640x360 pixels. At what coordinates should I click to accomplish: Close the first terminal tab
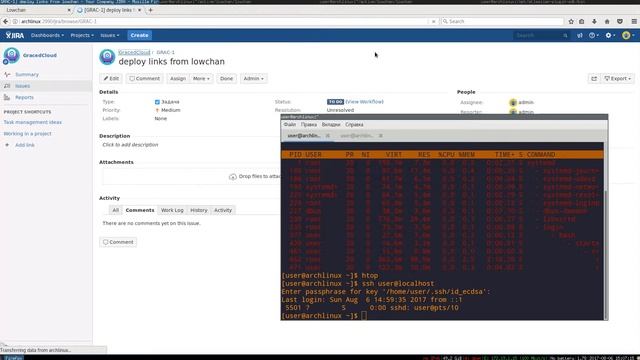[x=328, y=136]
